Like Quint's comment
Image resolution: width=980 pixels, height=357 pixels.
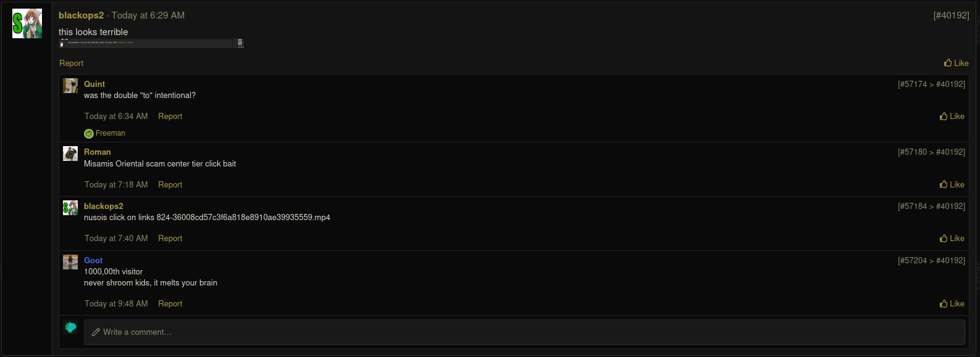[x=952, y=116]
